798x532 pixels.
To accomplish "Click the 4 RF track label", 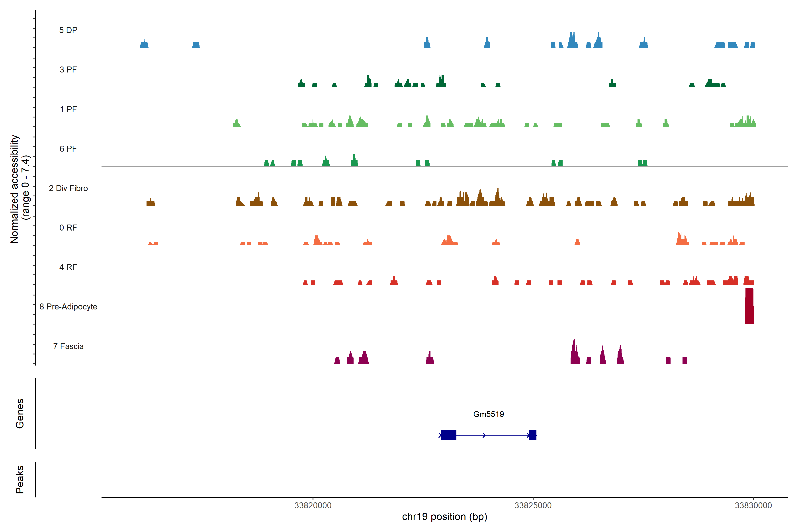I will tap(68, 267).
